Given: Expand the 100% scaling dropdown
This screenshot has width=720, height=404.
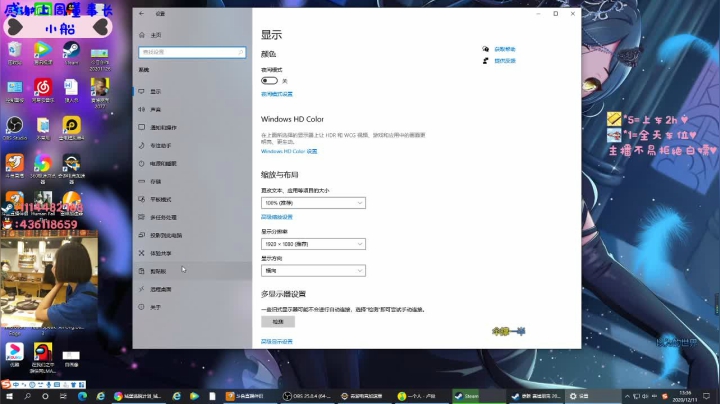Looking at the screenshot, I should click(x=313, y=202).
